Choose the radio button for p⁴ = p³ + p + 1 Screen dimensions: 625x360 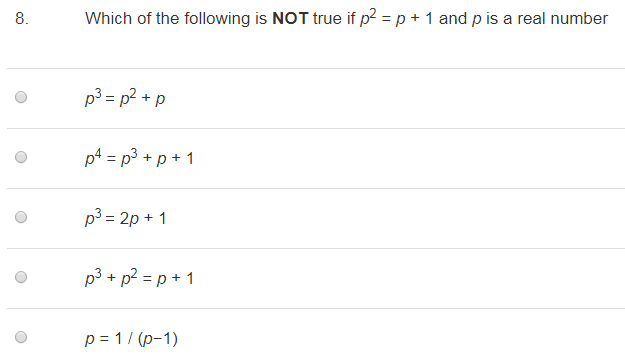[21, 157]
